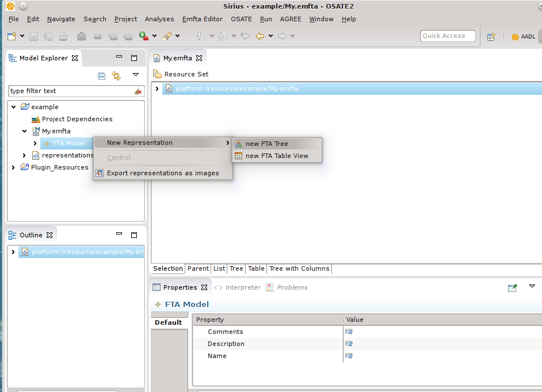The width and height of the screenshot is (542, 392).
Task: Click the Run launch toolbar icon
Action: point(143,36)
